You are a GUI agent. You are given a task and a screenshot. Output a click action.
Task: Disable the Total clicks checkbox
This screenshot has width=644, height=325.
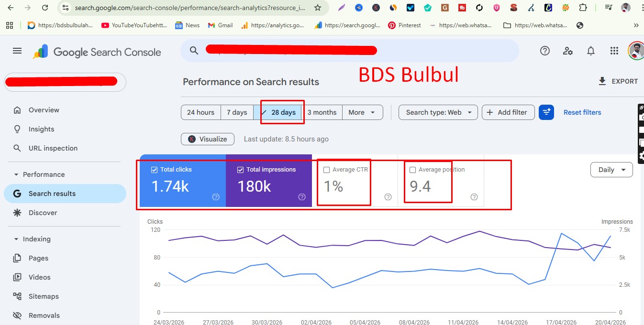[x=154, y=169]
